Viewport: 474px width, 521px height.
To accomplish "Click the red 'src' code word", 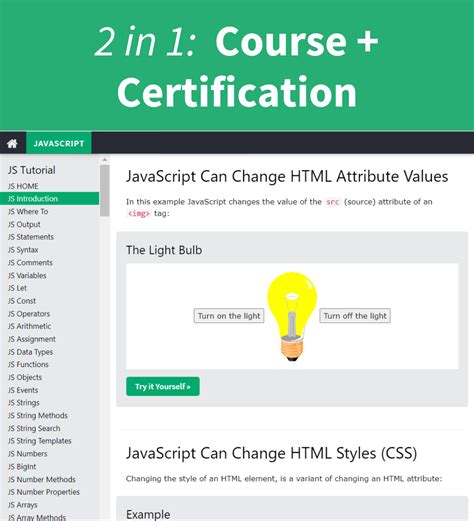I will [332, 202].
